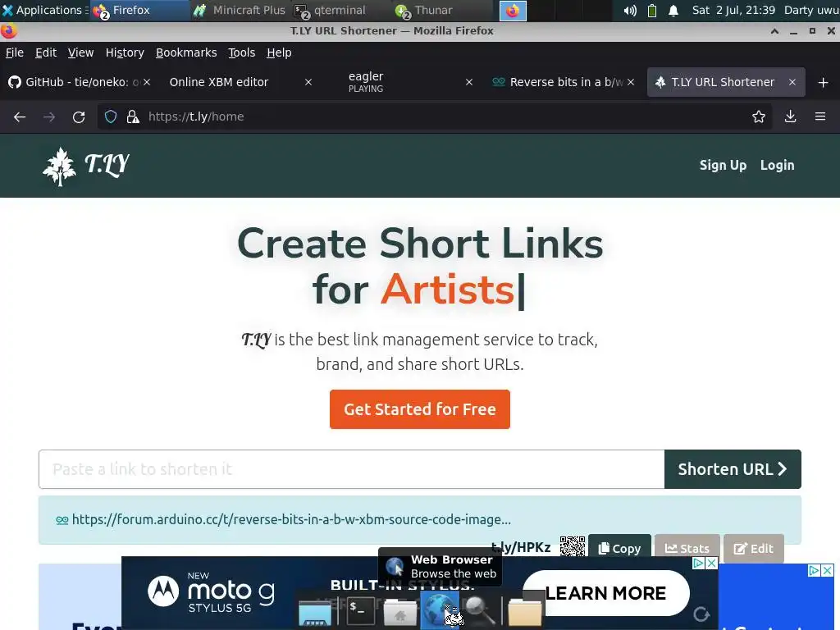The image size is (840, 630).
Task: Click the Sign Up link
Action: click(723, 165)
